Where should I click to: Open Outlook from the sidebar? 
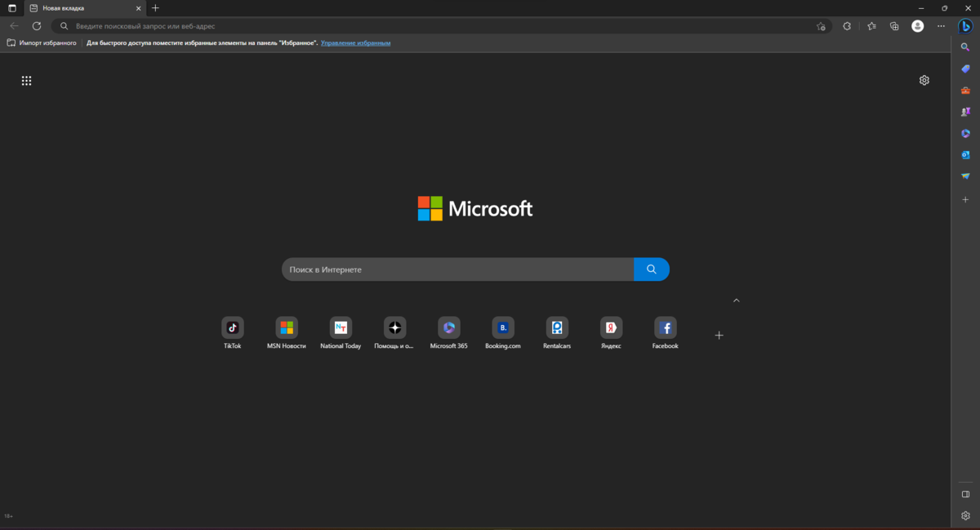click(964, 154)
